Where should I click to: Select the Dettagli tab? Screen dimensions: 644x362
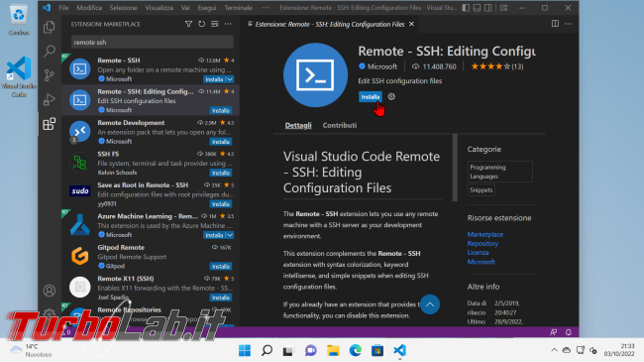point(298,125)
